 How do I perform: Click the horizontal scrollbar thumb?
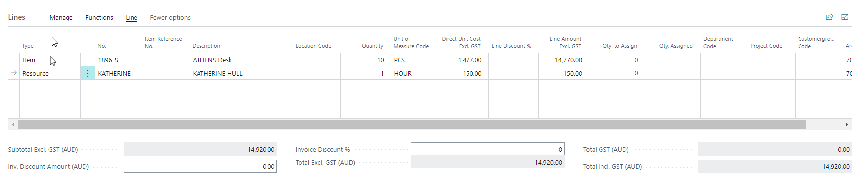[412, 124]
